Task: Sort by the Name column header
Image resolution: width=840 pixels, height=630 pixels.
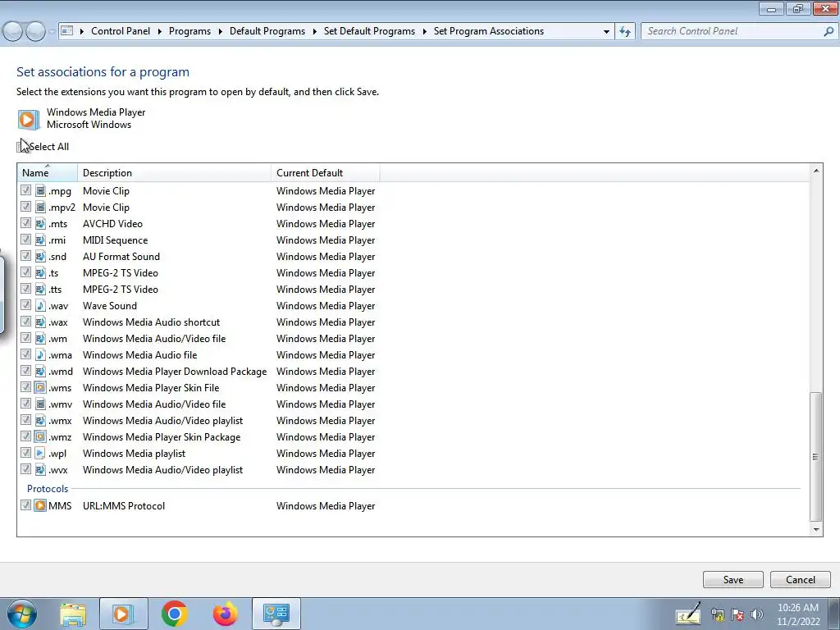Action: point(47,173)
